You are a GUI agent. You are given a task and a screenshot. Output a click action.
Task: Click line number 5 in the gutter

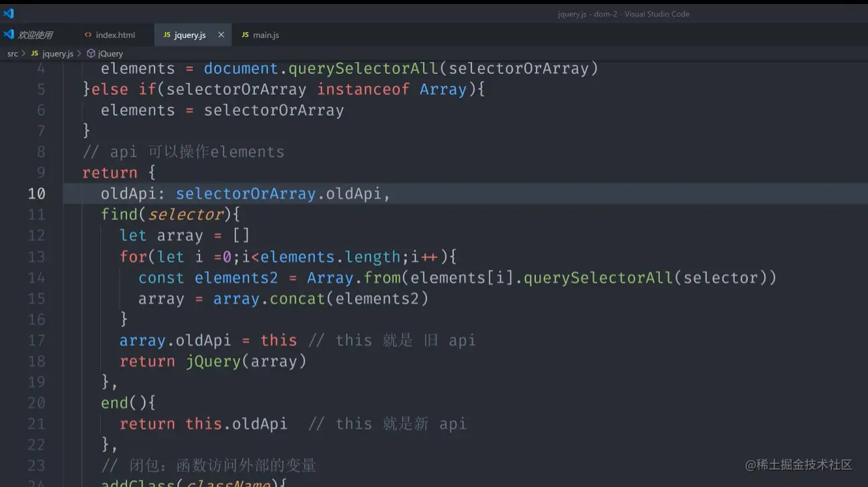click(41, 89)
